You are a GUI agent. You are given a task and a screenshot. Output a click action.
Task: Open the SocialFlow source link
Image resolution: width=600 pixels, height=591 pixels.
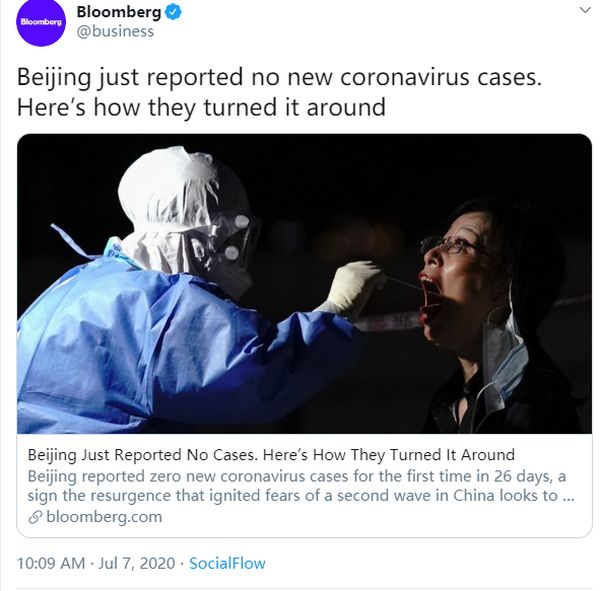227,563
